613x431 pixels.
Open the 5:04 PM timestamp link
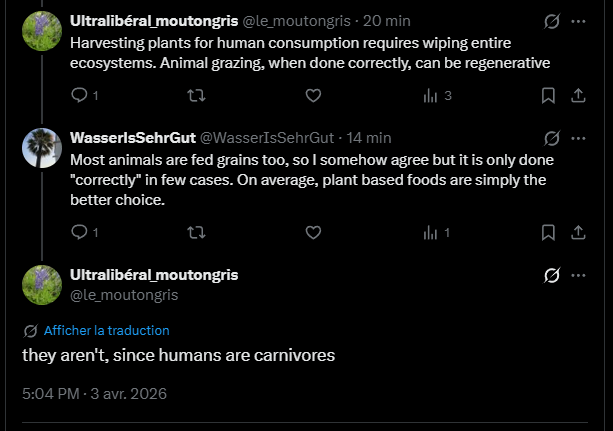pos(50,393)
